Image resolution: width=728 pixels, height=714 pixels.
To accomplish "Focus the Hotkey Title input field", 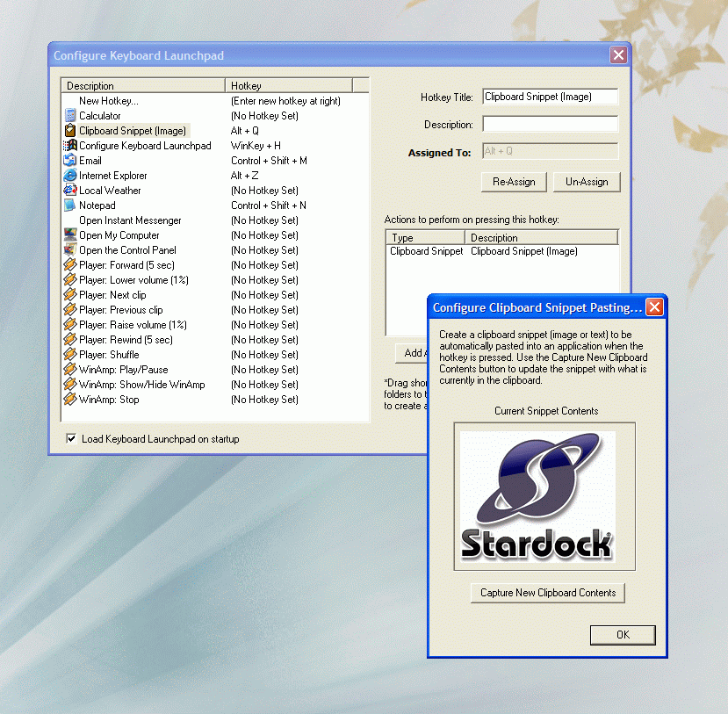I will (x=551, y=97).
